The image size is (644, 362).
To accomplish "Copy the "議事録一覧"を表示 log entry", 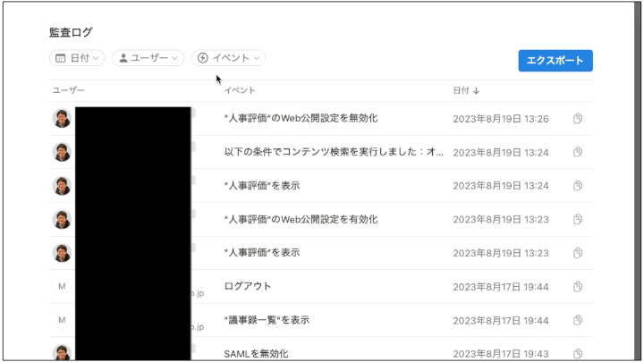I will point(578,320).
